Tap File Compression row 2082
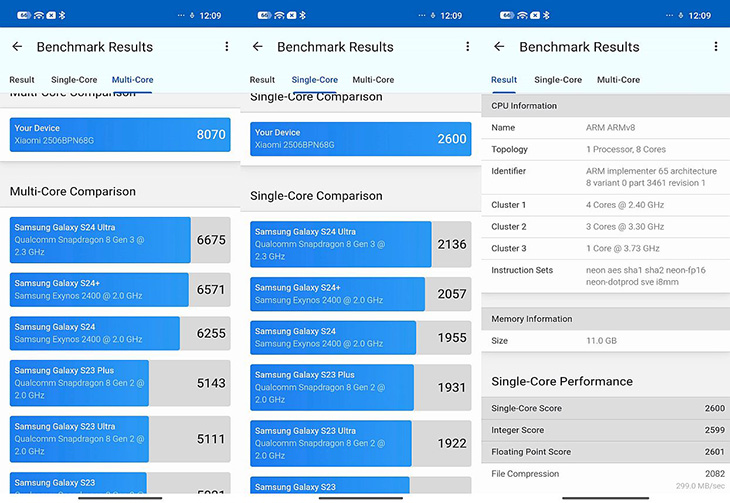Image resolution: width=730 pixels, height=503 pixels. point(605,478)
